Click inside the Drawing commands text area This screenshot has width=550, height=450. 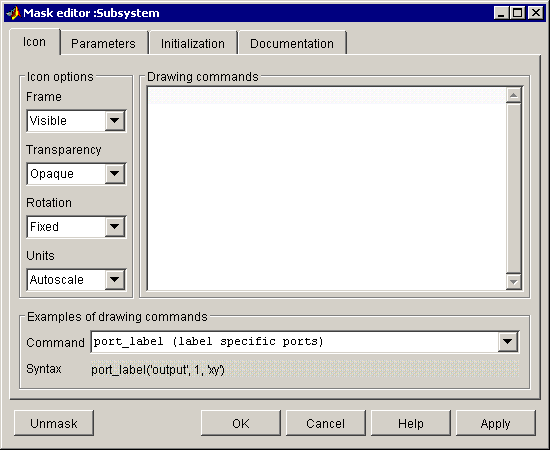327,188
